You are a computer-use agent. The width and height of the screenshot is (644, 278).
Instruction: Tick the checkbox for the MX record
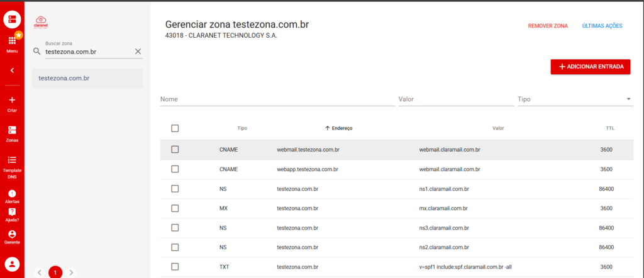coord(175,208)
